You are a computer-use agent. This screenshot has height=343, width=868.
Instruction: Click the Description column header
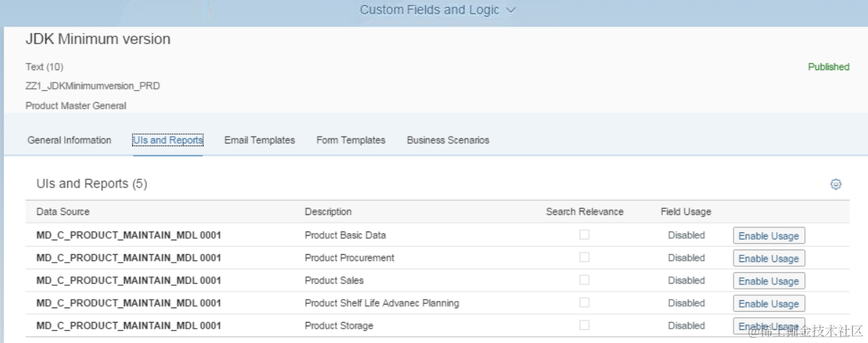point(328,212)
